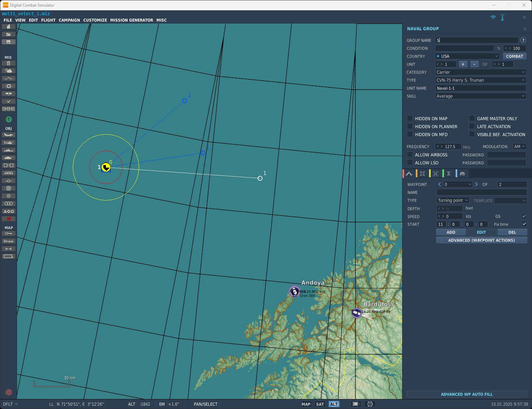The image size is (532, 409).
Task: Click the DEL waypoint button
Action: pyautogui.click(x=512, y=232)
